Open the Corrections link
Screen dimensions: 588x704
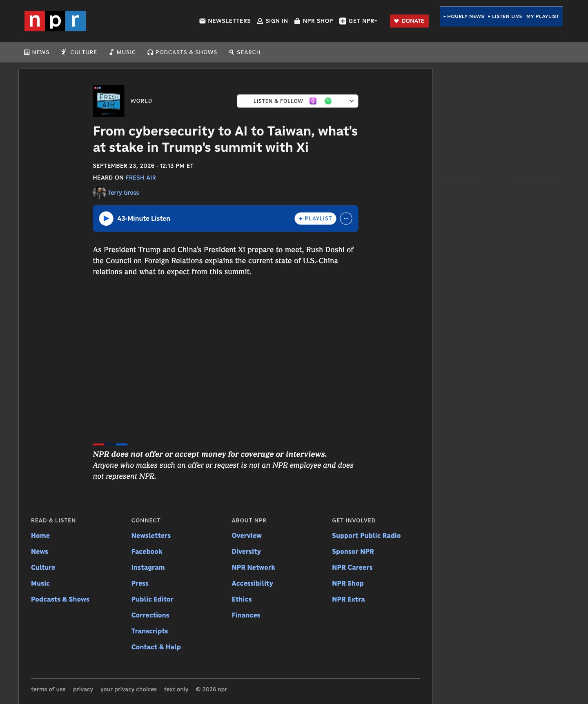150,615
